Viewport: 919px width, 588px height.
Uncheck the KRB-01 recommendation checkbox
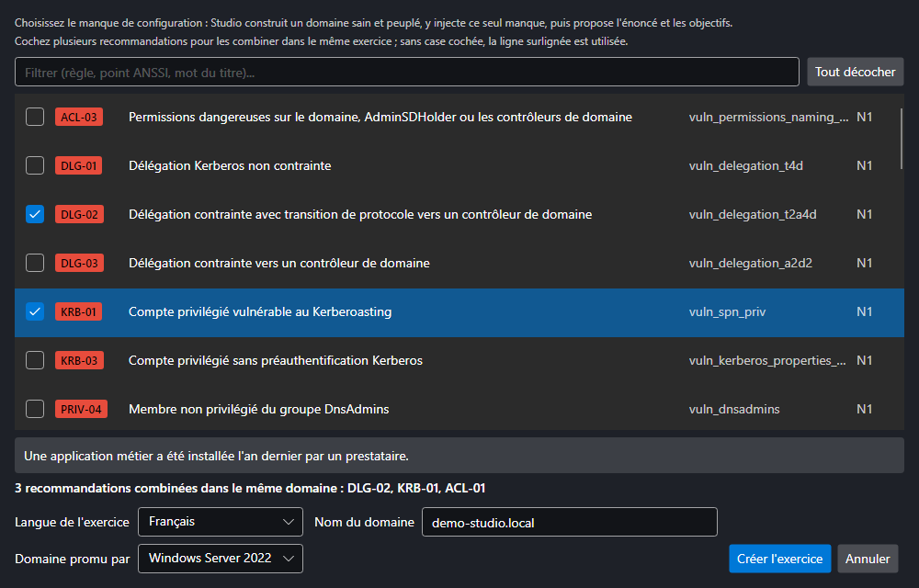tap(35, 311)
